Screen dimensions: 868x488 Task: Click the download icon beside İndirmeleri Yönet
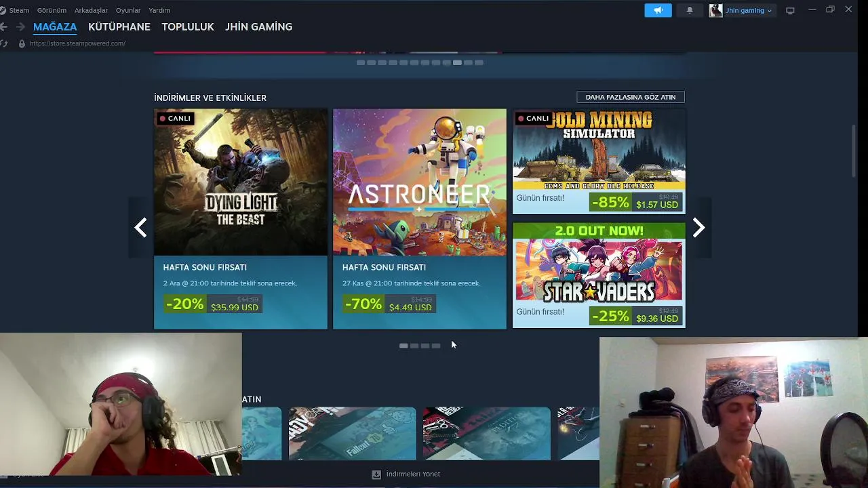(x=376, y=474)
